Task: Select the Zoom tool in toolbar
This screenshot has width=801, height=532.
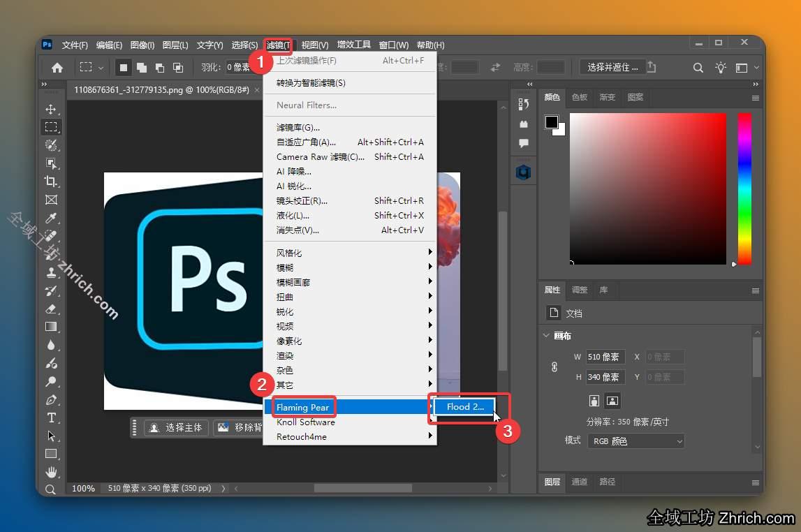Action: click(50, 489)
